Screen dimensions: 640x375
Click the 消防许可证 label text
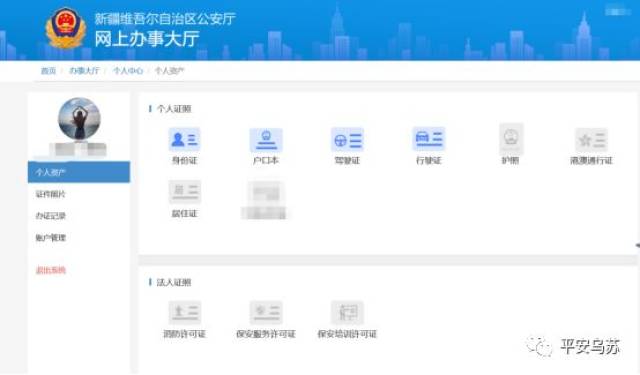[x=184, y=334]
